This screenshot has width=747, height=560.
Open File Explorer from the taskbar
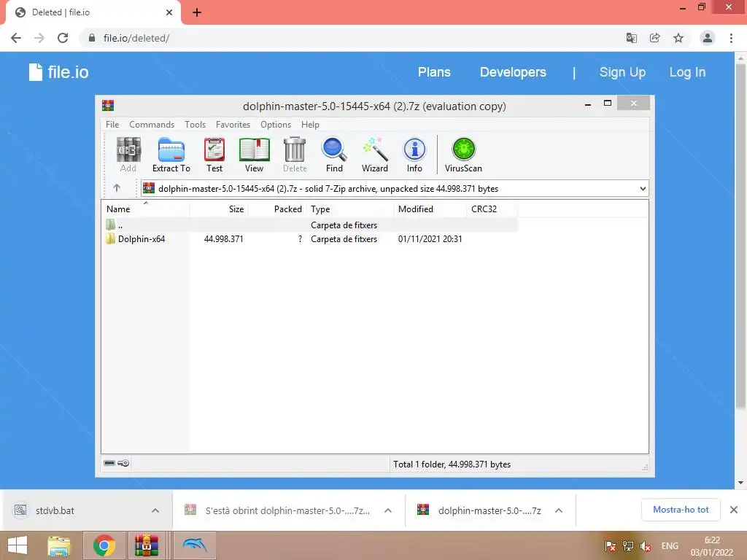tap(58, 545)
